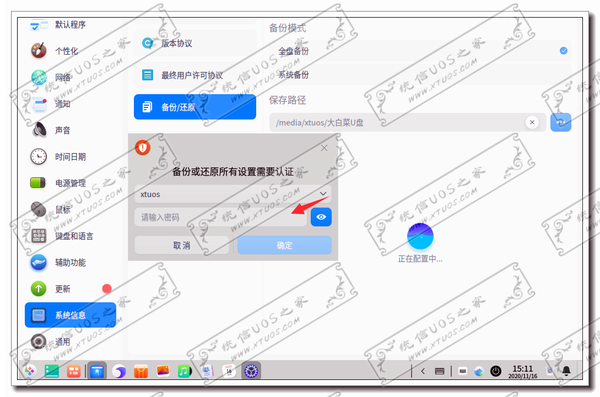Select the 备份/还原 menu item
This screenshot has width=600, height=397.
click(195, 107)
